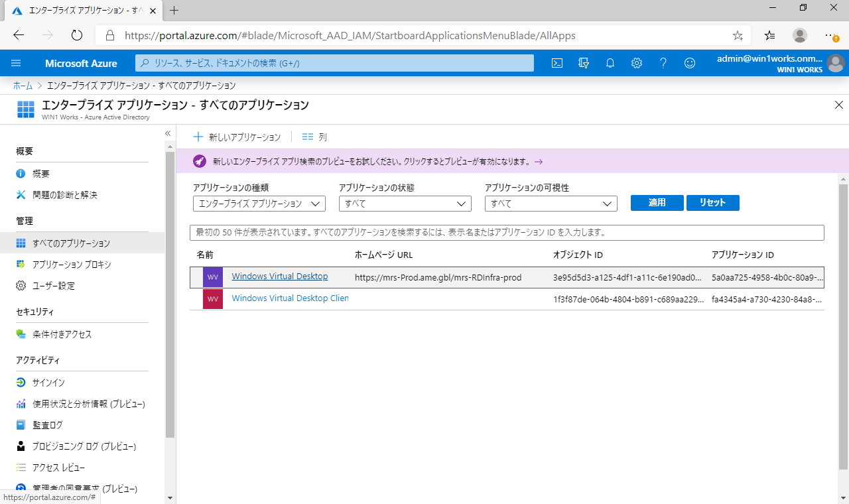Click the application search input field
This screenshot has height=504, width=849.
point(507,233)
